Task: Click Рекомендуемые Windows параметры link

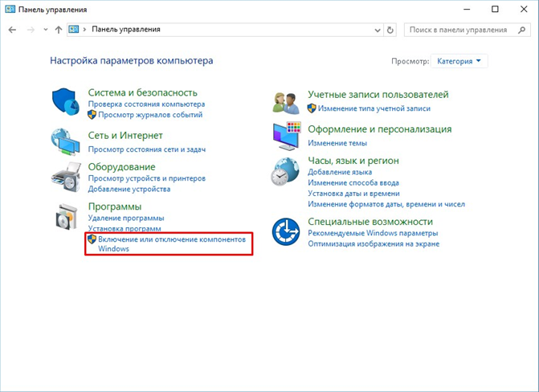Action: click(x=373, y=233)
